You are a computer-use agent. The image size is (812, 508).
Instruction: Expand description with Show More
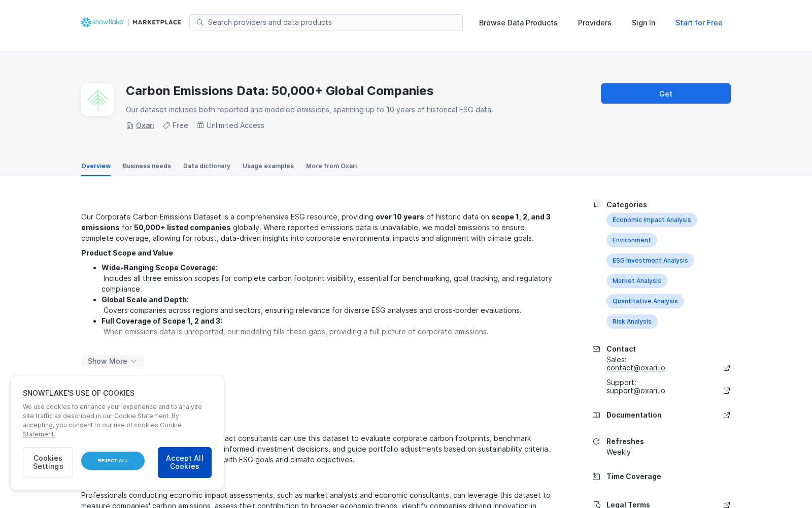[x=113, y=361]
